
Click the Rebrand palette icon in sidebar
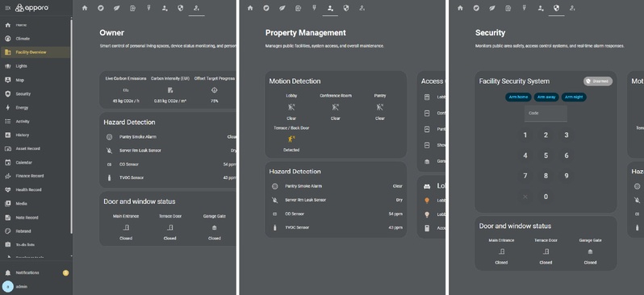(x=7, y=231)
